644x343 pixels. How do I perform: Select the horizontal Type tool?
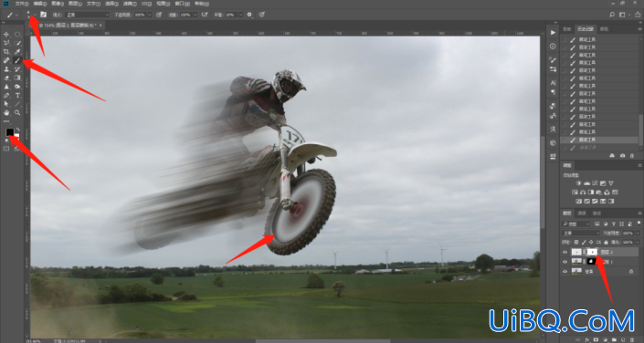pyautogui.click(x=17, y=95)
